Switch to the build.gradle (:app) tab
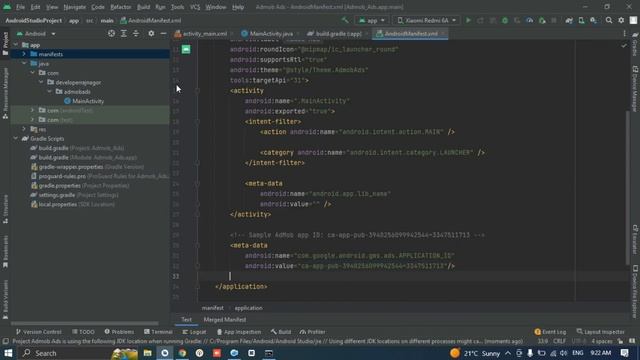The height and width of the screenshot is (360, 640). (x=334, y=33)
